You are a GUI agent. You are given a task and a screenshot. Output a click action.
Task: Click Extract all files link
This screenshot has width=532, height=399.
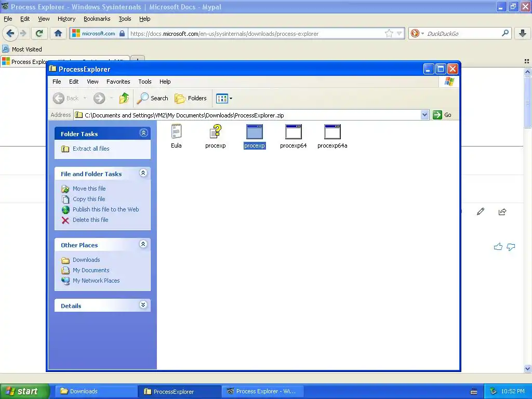pos(91,149)
